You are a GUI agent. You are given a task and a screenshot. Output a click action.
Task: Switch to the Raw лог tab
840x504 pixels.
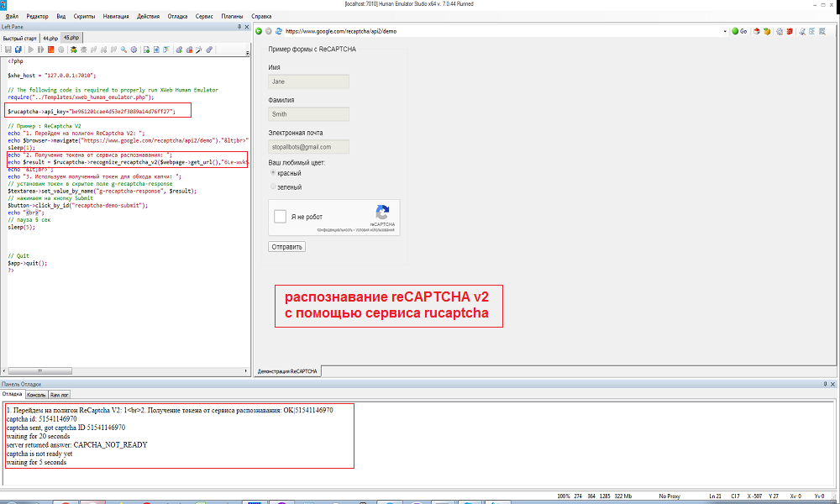(60, 395)
